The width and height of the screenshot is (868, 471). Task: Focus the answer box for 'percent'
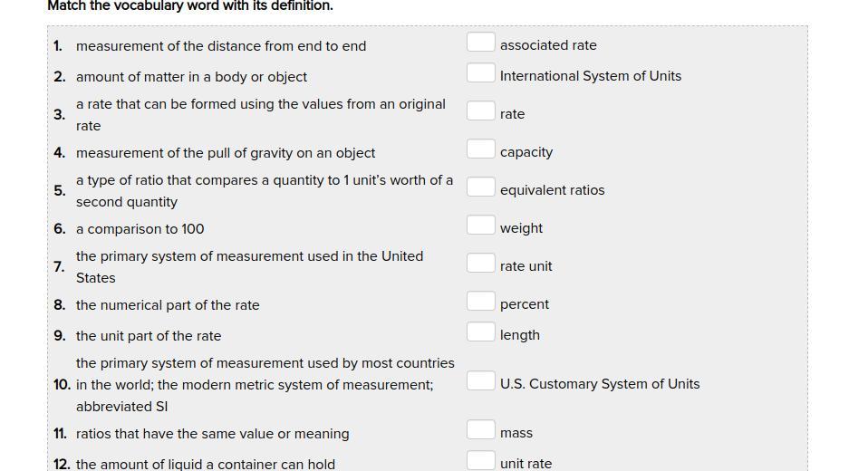480,302
